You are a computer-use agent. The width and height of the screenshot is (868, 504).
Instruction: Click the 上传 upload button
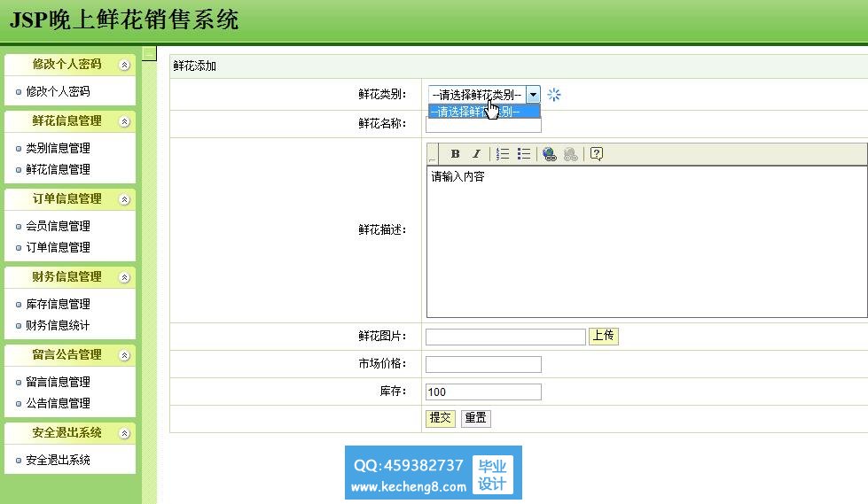tap(604, 336)
